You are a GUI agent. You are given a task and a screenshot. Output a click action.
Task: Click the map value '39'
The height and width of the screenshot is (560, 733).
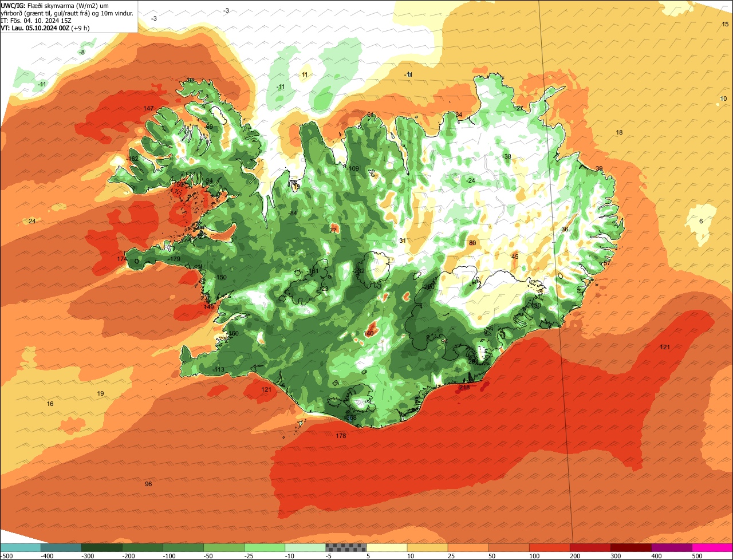click(x=599, y=169)
